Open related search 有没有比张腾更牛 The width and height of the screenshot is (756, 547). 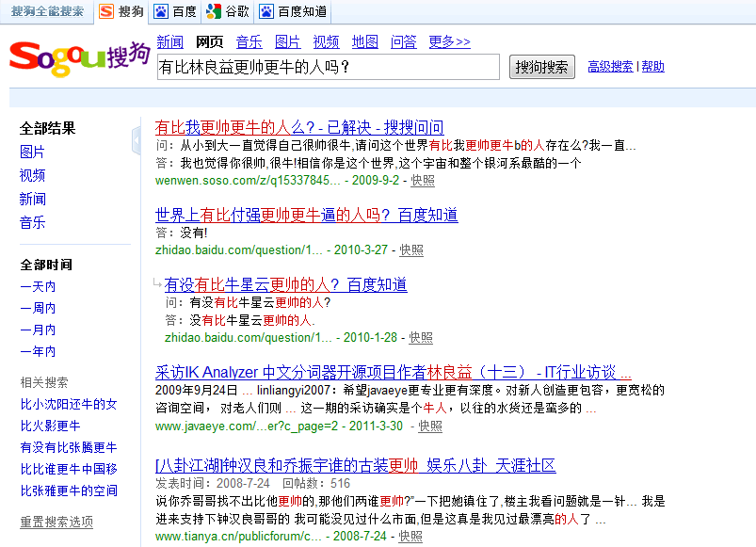pyautogui.click(x=69, y=448)
